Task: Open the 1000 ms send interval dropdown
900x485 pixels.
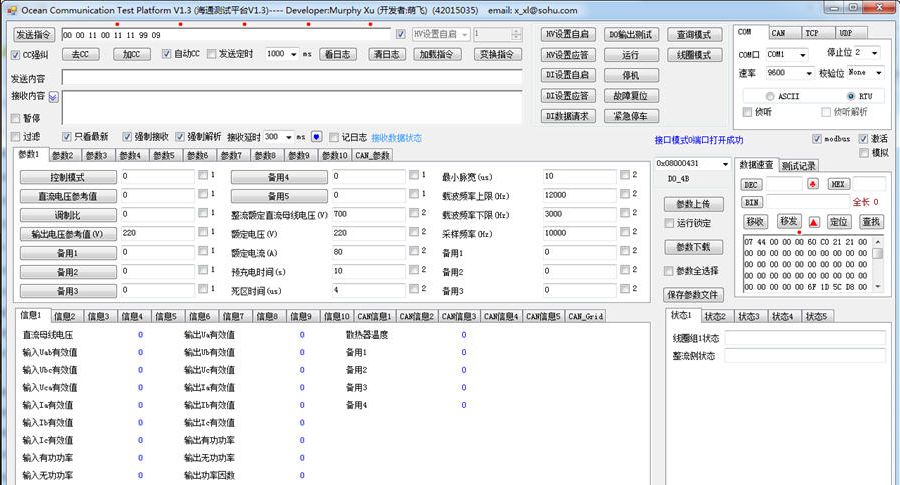Action: [x=293, y=54]
